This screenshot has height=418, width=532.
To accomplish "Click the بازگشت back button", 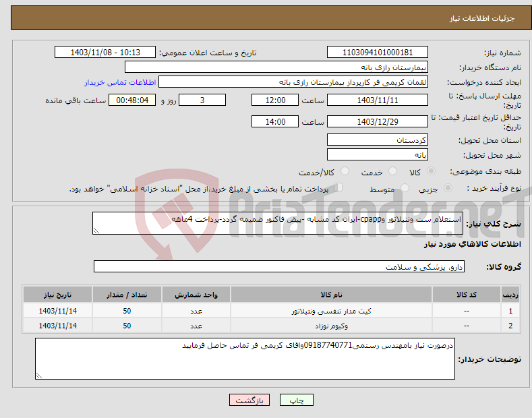I will click(x=249, y=400).
